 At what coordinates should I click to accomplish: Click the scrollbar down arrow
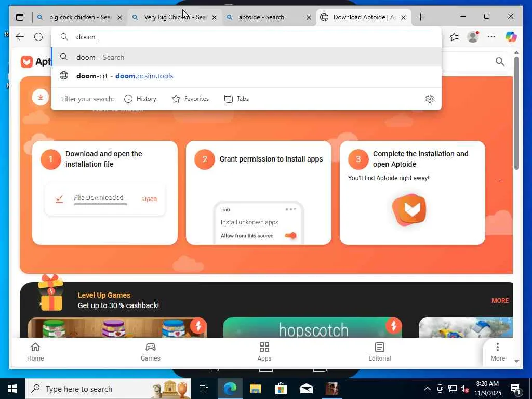pyautogui.click(x=516, y=362)
